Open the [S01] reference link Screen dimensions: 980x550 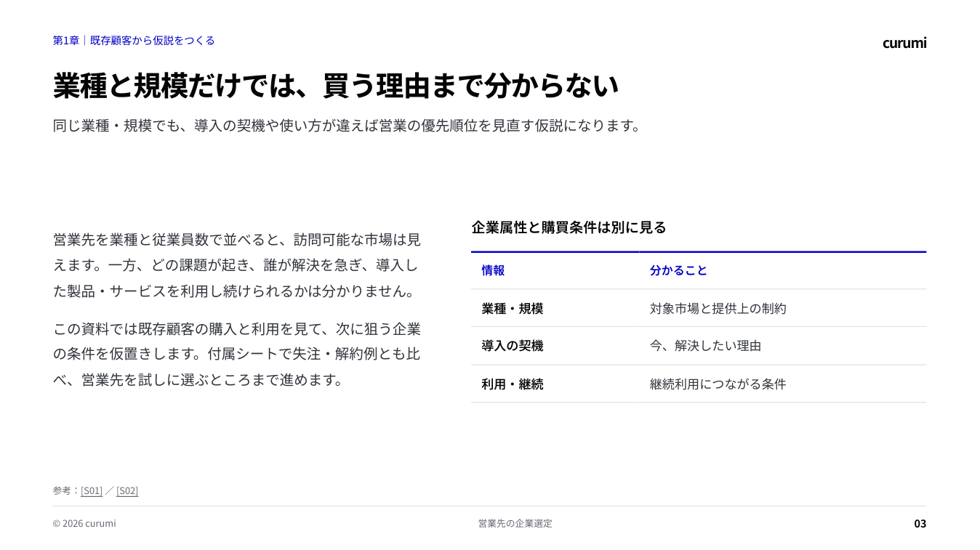[92, 490]
